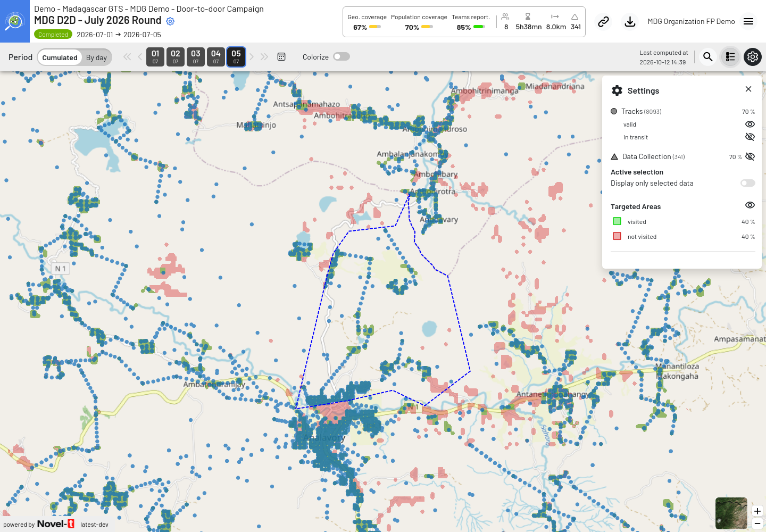This screenshot has width=766, height=532.
Task: Open the map search magnifier
Action: 707,57
